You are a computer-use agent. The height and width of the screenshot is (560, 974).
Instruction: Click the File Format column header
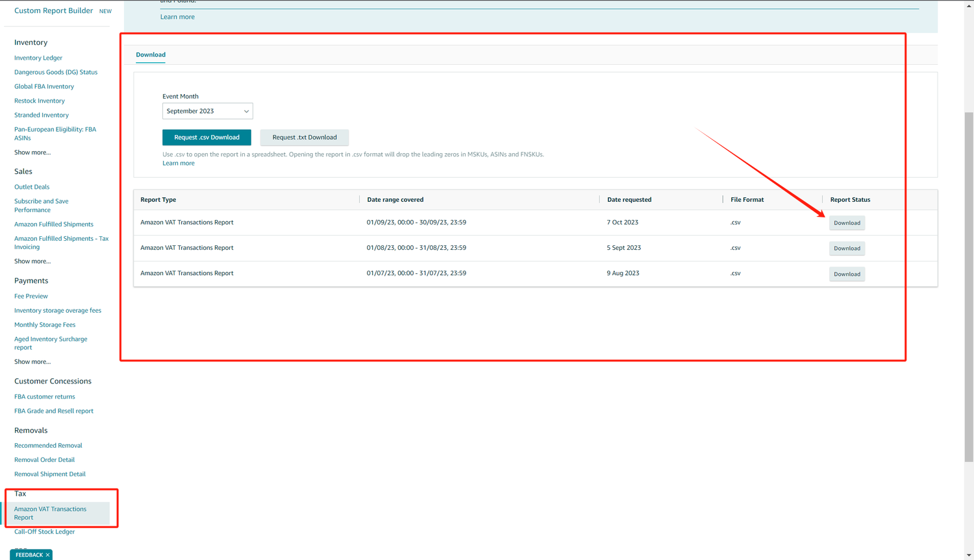pyautogui.click(x=747, y=200)
